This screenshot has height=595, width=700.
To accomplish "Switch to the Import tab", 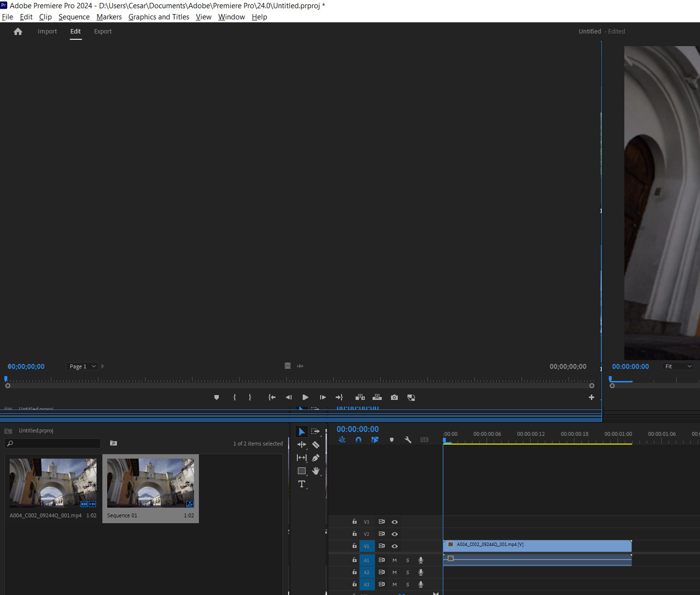I will (47, 31).
